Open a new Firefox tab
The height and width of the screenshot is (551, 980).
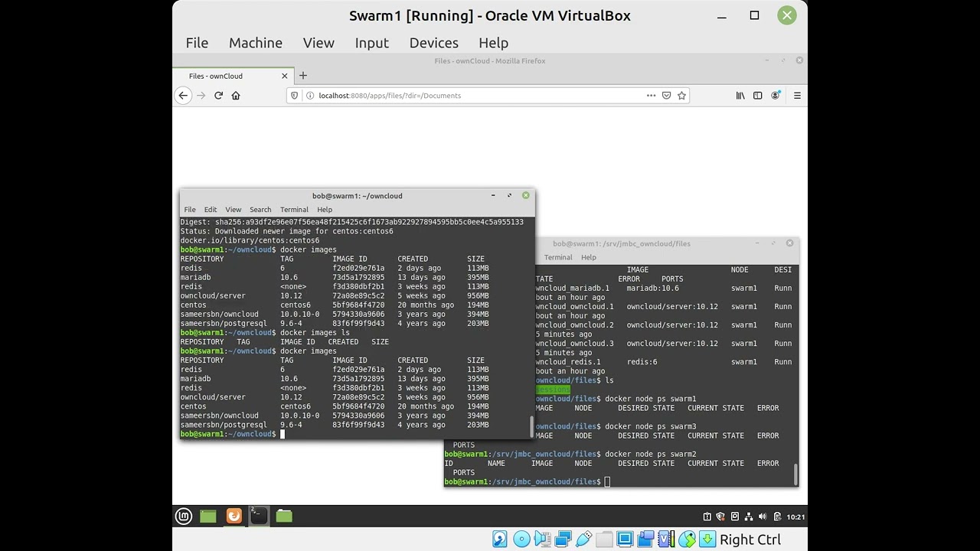coord(303,76)
